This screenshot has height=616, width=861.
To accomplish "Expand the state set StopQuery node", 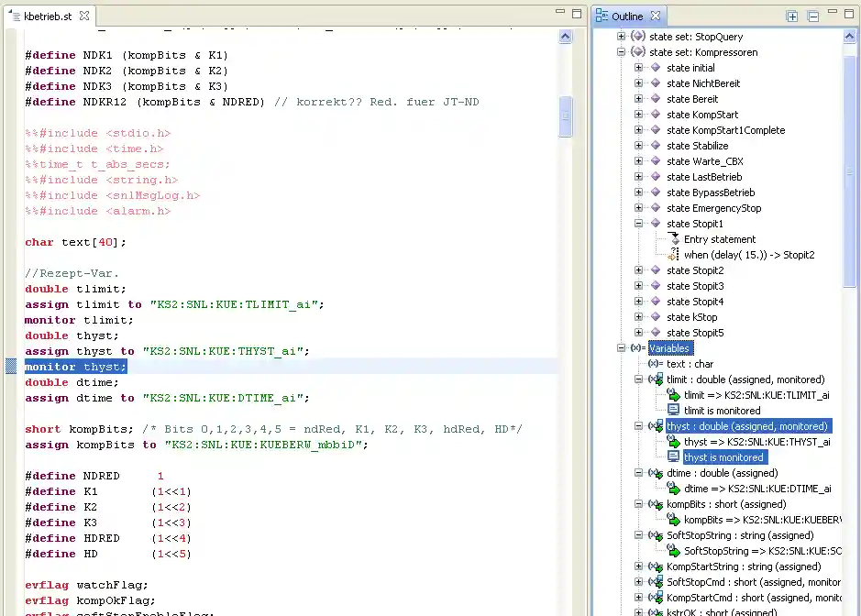I will [622, 37].
